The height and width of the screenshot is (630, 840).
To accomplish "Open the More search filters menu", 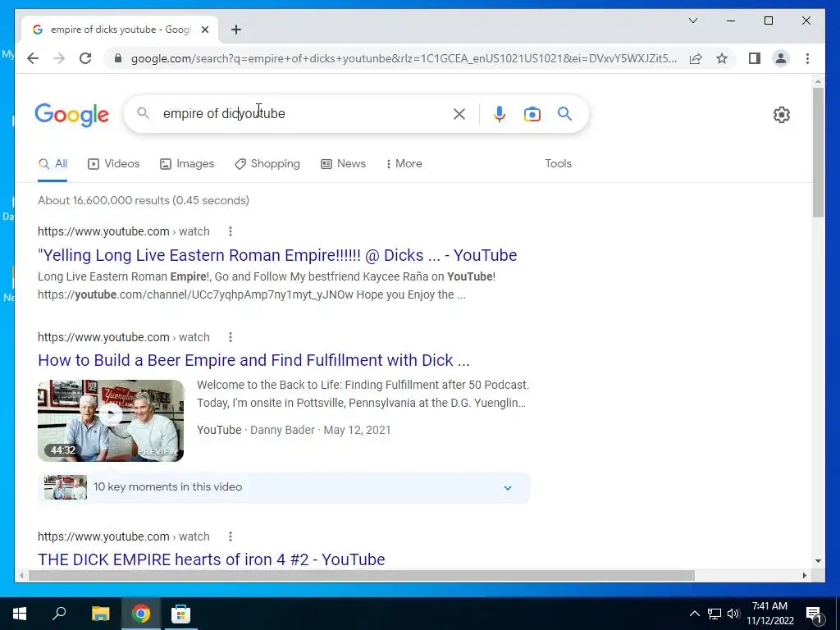I will pos(404,164).
